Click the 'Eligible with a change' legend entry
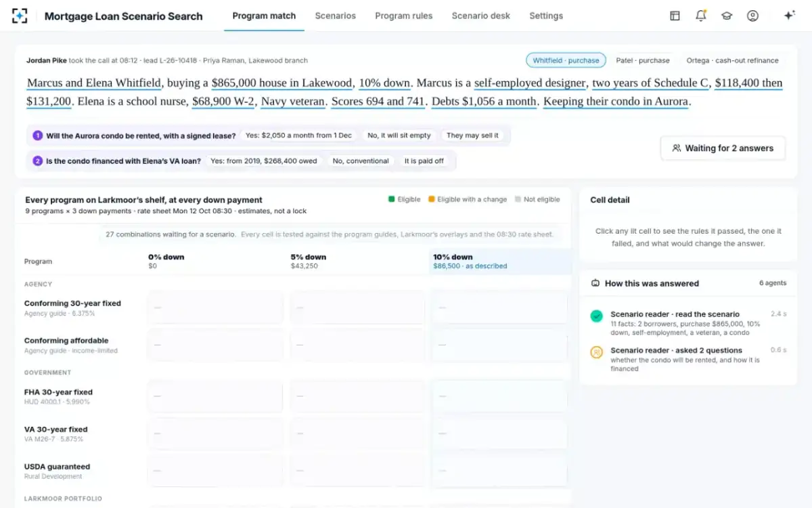812x508 pixels. pos(468,200)
